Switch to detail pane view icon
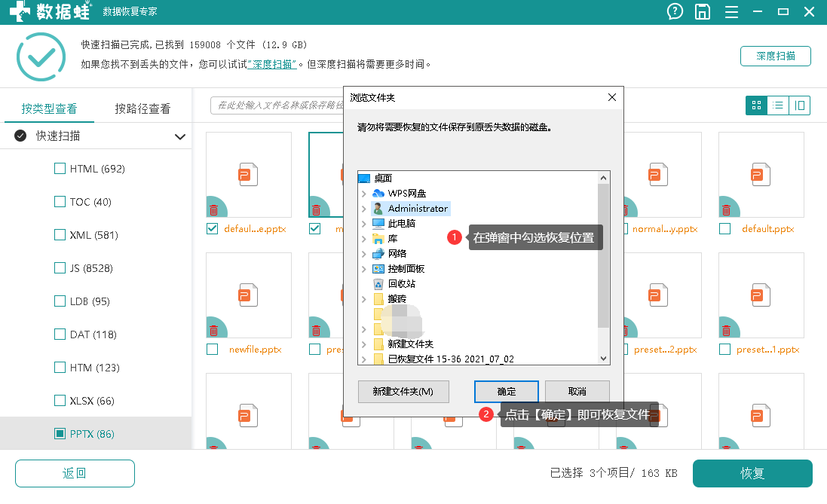The width and height of the screenshot is (827, 504). 800,105
